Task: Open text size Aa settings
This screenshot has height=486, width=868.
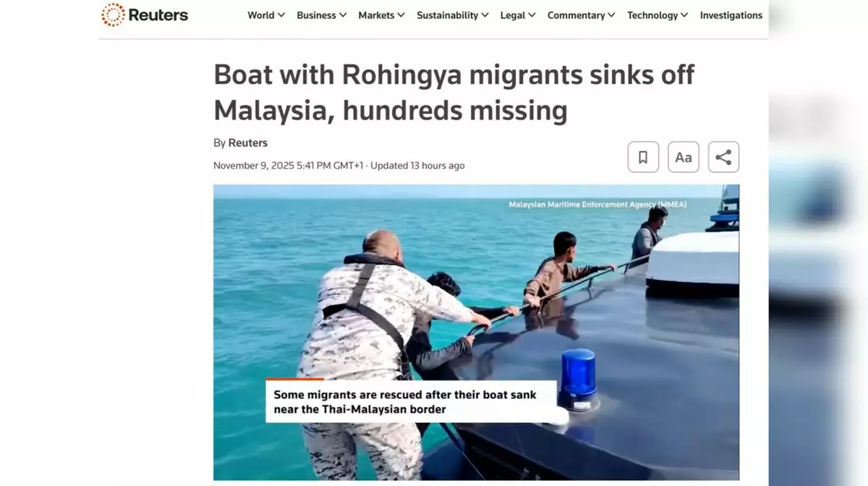Action: (684, 157)
